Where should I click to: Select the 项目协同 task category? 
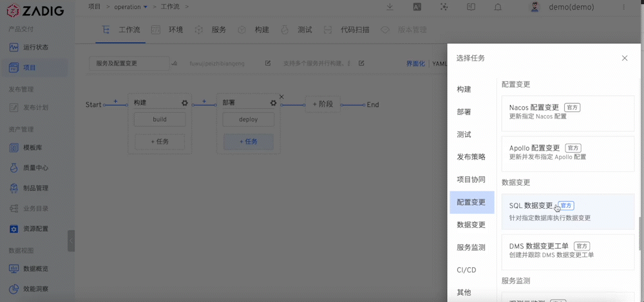[472, 180]
